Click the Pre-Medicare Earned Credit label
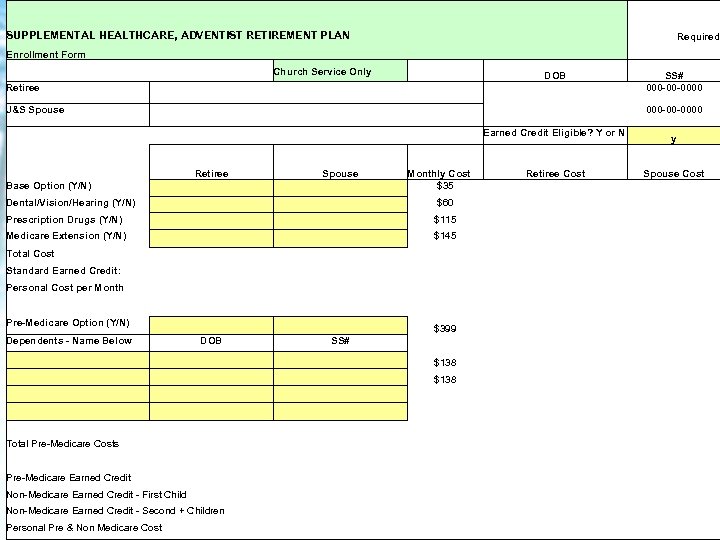The image size is (720, 540). 69,478
